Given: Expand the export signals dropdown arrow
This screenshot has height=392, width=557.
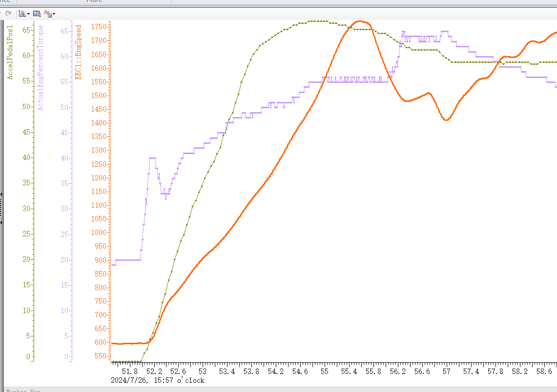Looking at the screenshot, I should pyautogui.click(x=54, y=14).
